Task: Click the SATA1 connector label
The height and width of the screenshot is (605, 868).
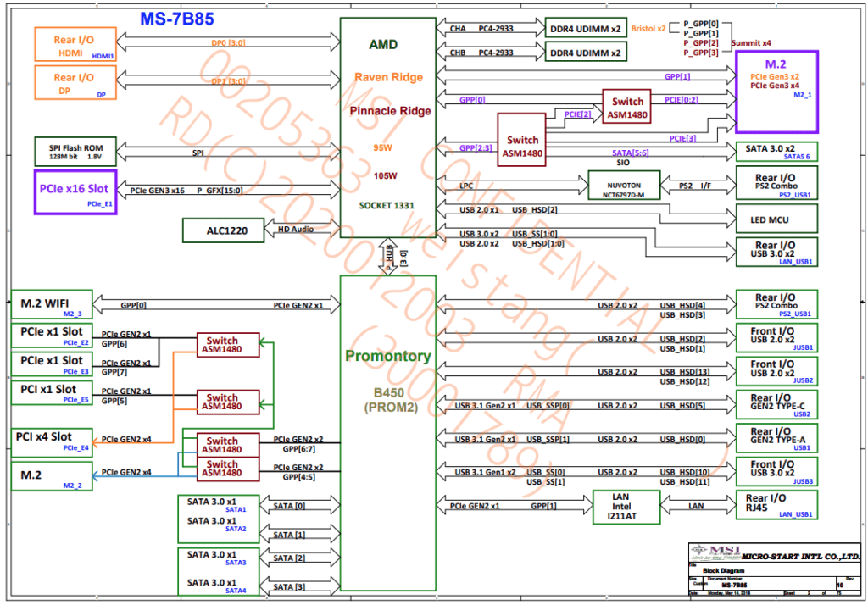Action: pos(236,509)
